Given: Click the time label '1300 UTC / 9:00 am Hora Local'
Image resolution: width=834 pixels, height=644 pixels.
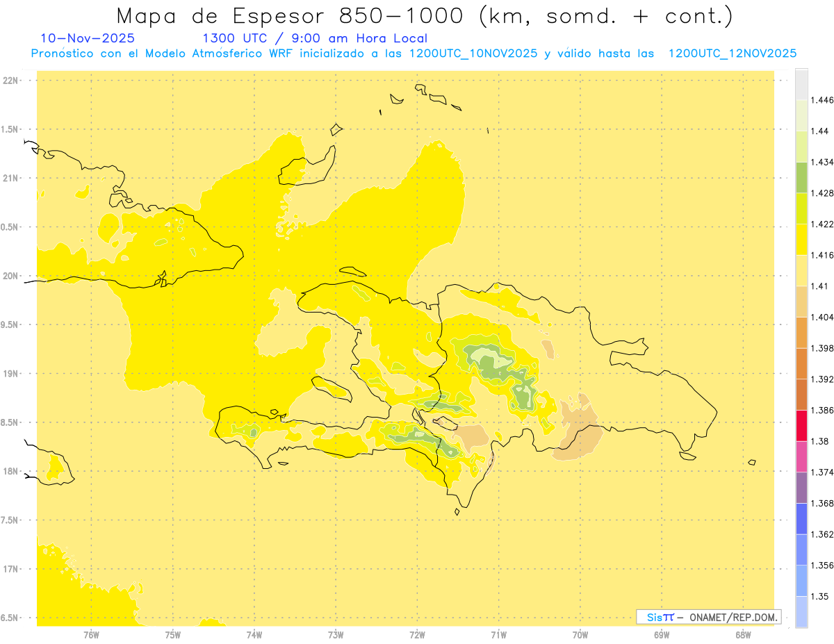Looking at the screenshot, I should 315,38.
